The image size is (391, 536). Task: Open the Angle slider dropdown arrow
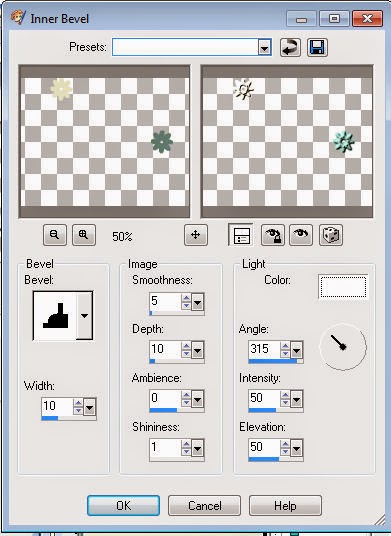(296, 350)
